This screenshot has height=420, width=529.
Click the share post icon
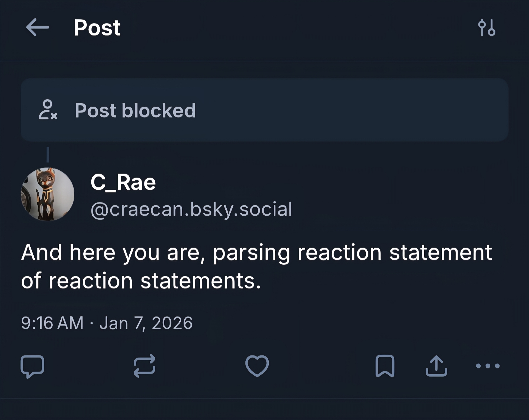click(436, 366)
